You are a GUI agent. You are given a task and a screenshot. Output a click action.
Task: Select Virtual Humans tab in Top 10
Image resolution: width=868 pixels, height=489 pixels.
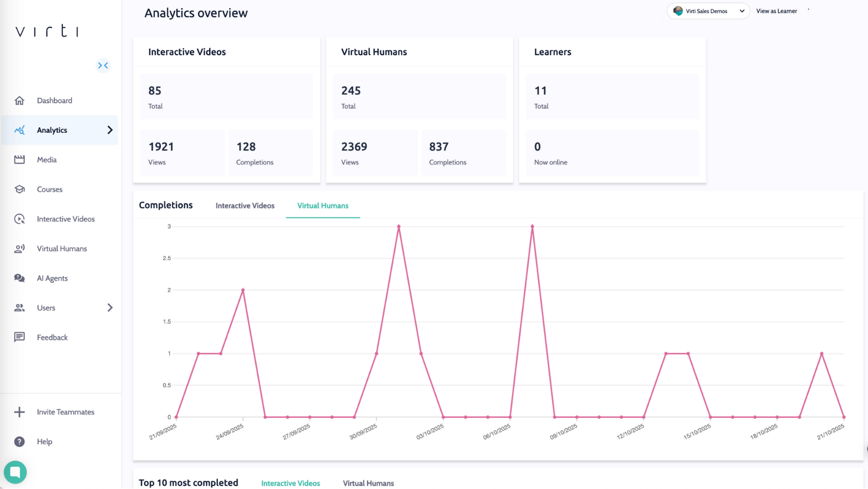click(368, 483)
